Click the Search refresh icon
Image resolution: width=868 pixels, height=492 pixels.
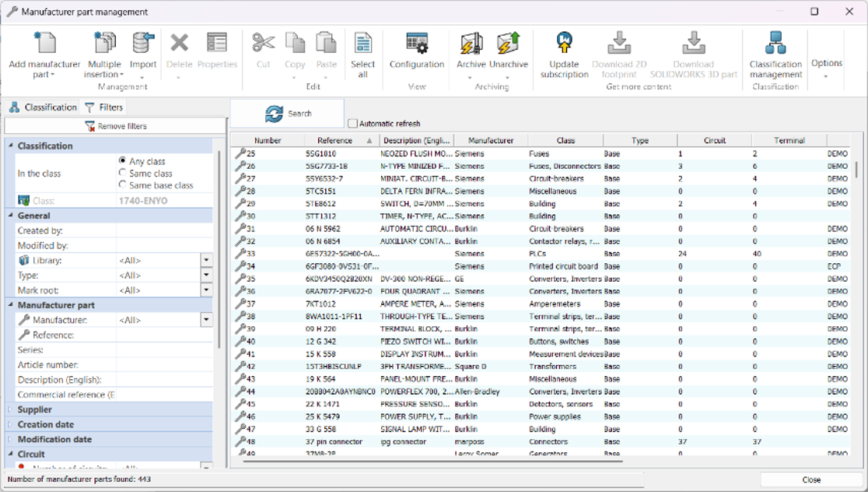[274, 114]
